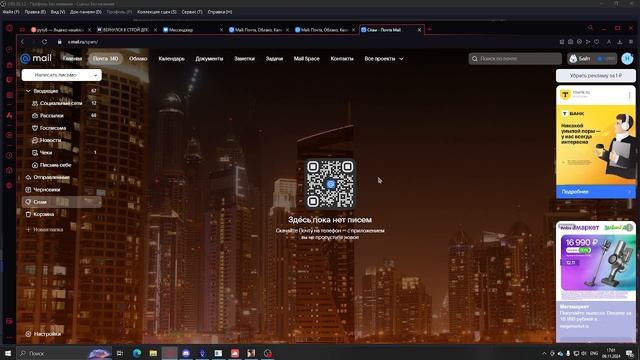This screenshot has height=360, width=640.
Task: Open the Сервис menu in OBS
Action: 191,12
